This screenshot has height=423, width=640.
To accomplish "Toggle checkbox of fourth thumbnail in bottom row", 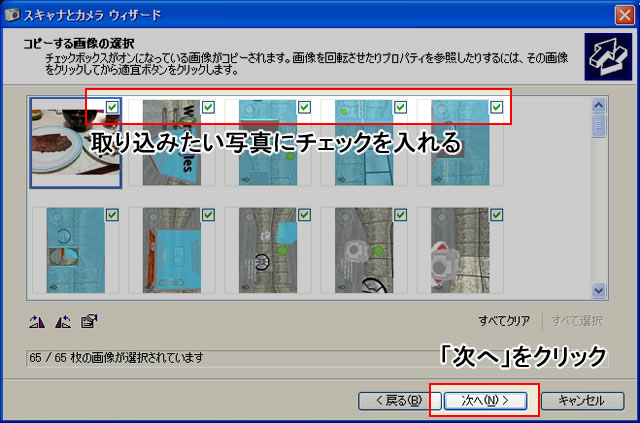I will 400,215.
